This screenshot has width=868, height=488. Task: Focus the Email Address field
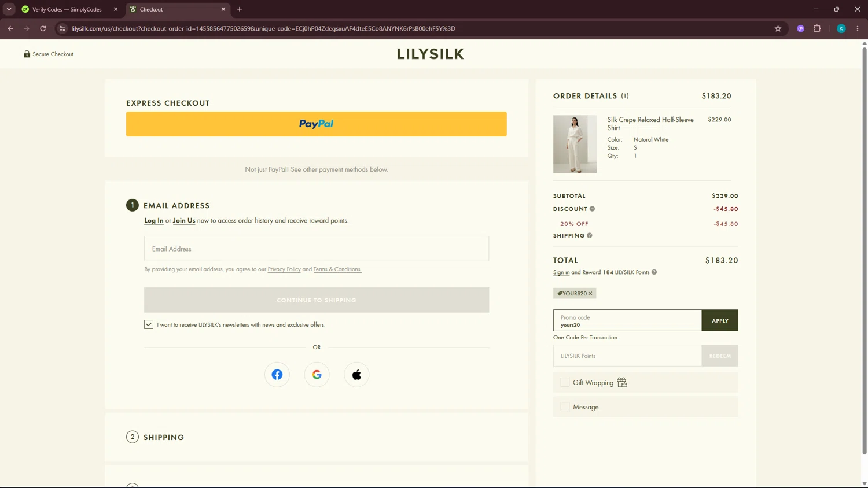(x=317, y=249)
